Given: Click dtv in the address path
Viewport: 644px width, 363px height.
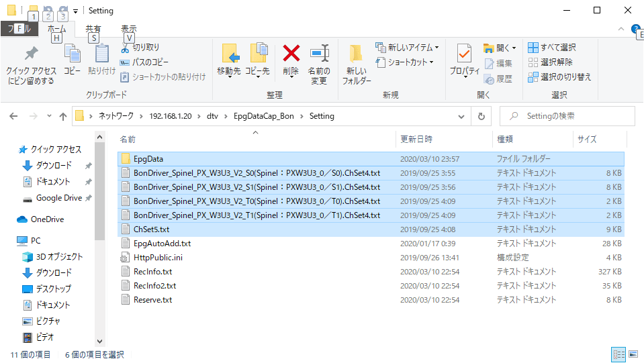Looking at the screenshot, I should pos(212,116).
